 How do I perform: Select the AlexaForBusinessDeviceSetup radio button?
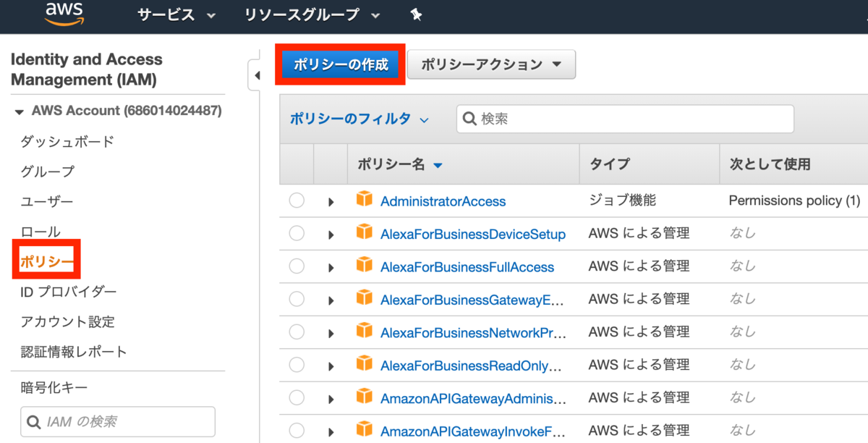coord(297,234)
